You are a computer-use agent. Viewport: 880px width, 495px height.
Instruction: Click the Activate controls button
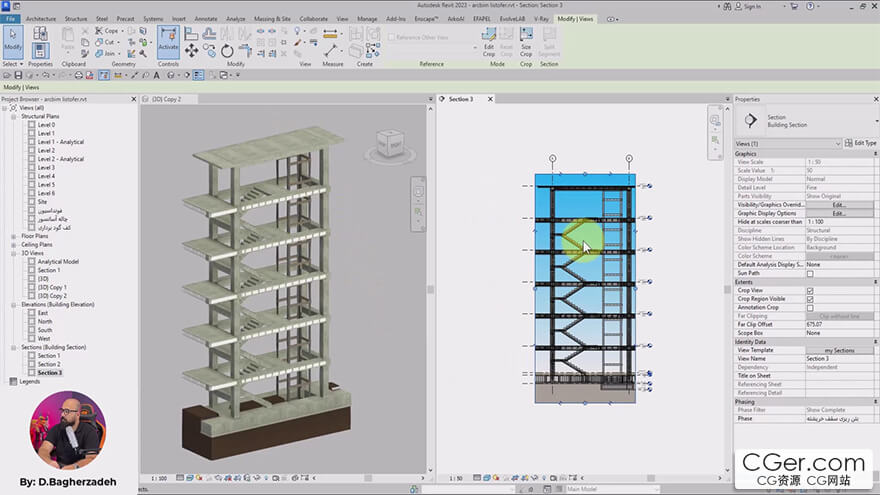pyautogui.click(x=168, y=40)
